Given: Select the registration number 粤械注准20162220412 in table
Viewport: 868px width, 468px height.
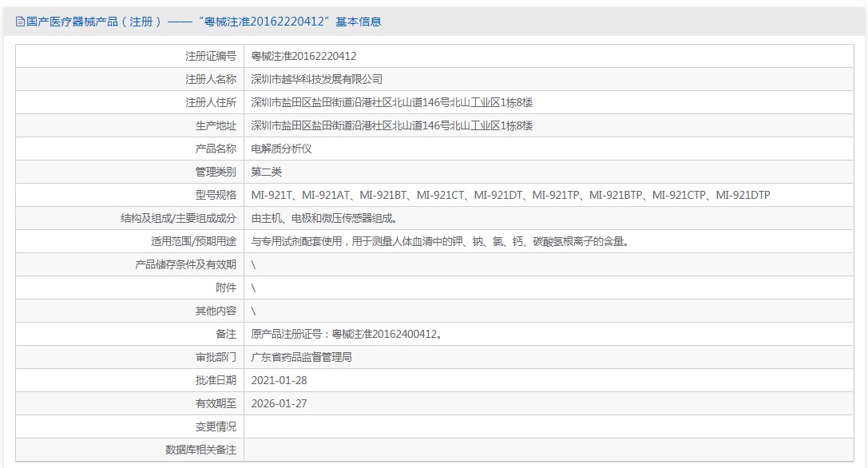Looking at the screenshot, I should (303, 56).
